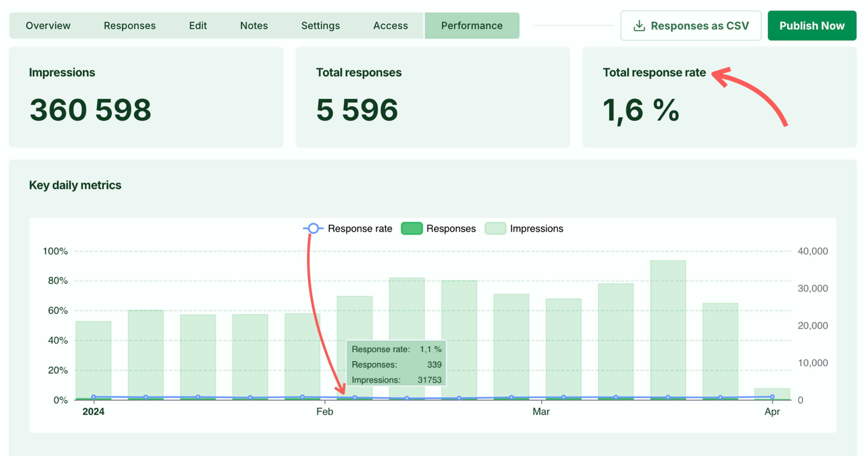Click the 100% left axis label

pos(55,251)
